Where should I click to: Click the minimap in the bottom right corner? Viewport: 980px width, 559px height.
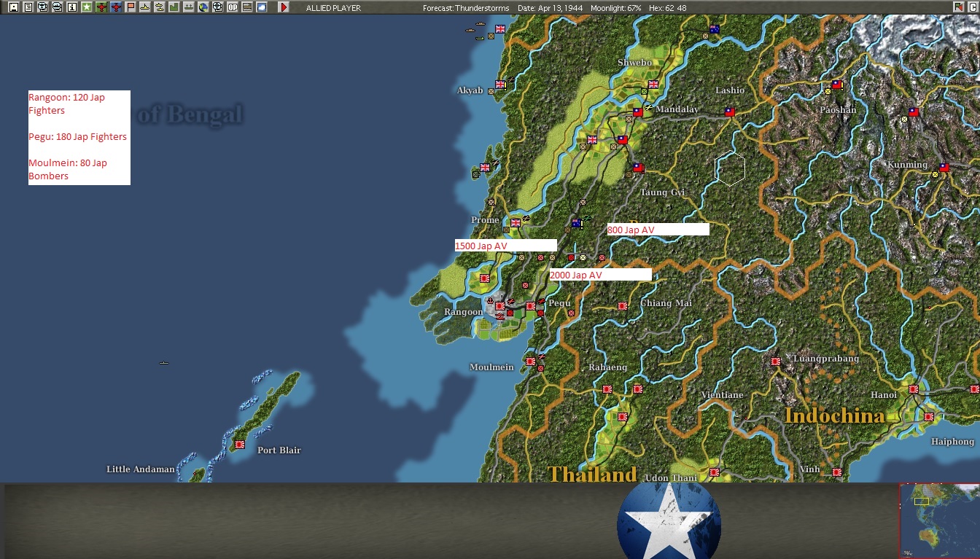tap(939, 520)
